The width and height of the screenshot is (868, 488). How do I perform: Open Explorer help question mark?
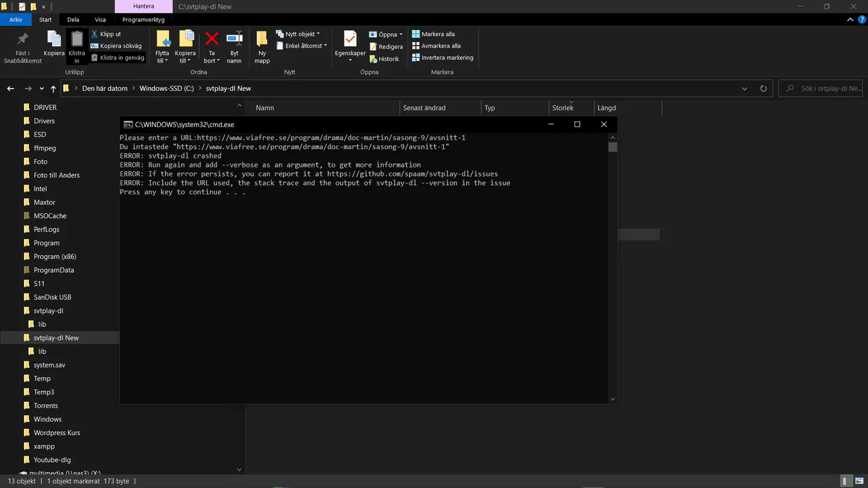pyautogui.click(x=861, y=20)
